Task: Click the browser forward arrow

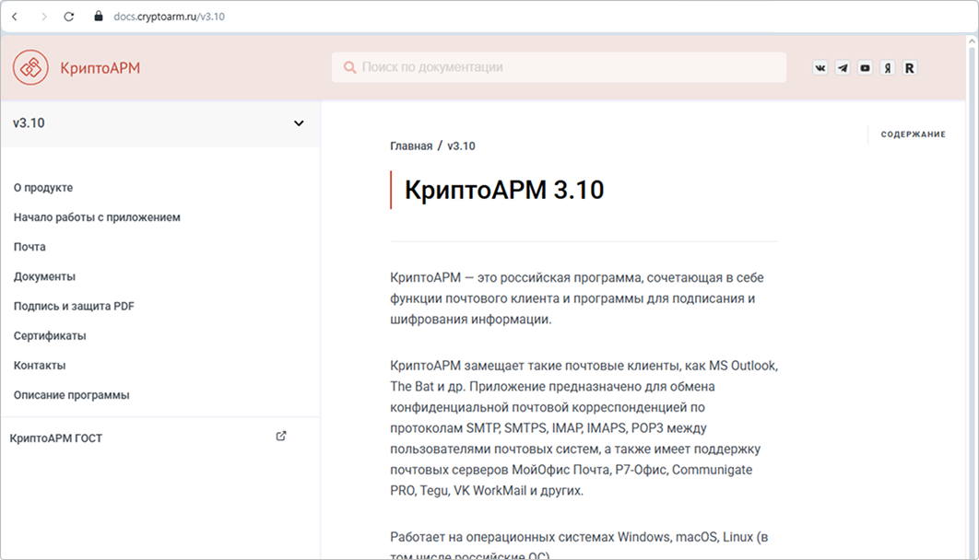Action: (43, 17)
